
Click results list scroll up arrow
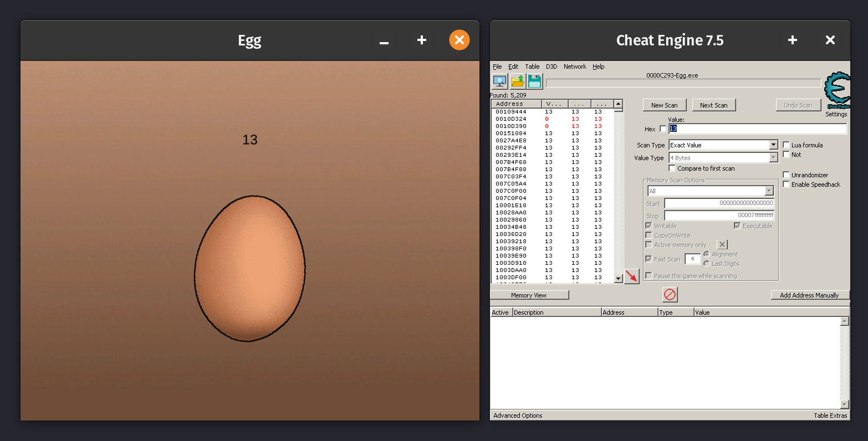619,104
